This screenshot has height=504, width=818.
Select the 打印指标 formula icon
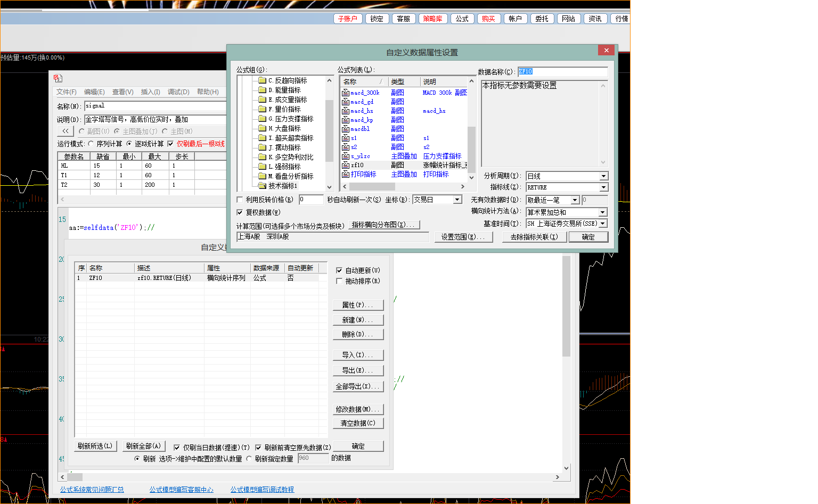tap(346, 174)
